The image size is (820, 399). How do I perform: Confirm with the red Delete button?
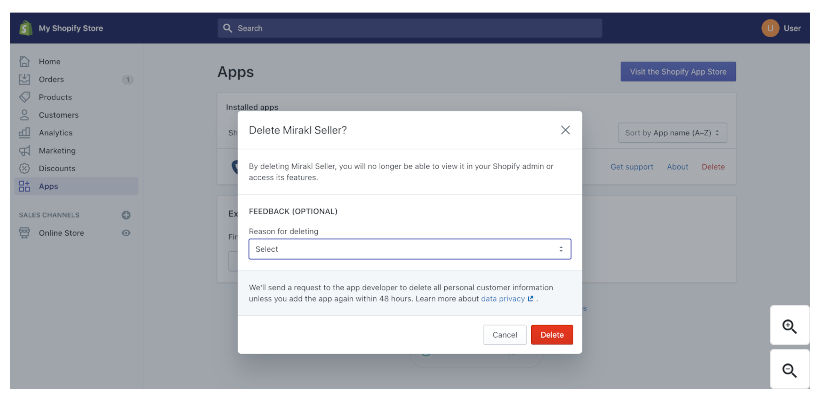(x=552, y=335)
